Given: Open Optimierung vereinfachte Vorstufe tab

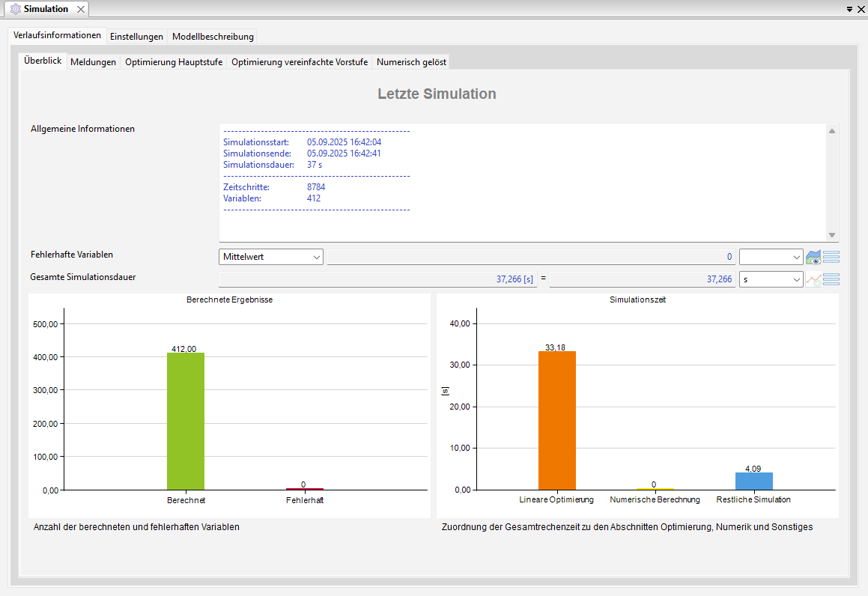Looking at the screenshot, I should pyautogui.click(x=300, y=62).
